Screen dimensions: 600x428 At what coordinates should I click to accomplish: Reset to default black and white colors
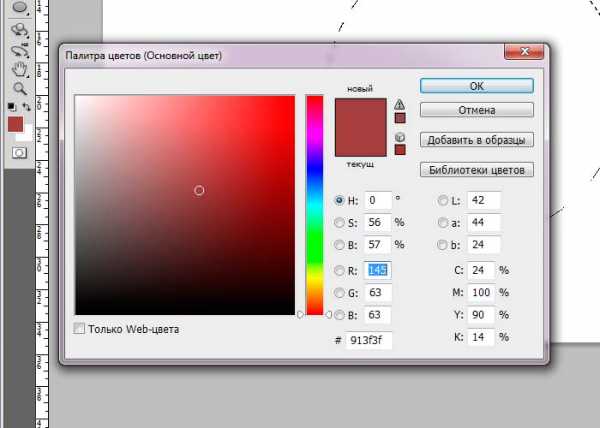11,105
